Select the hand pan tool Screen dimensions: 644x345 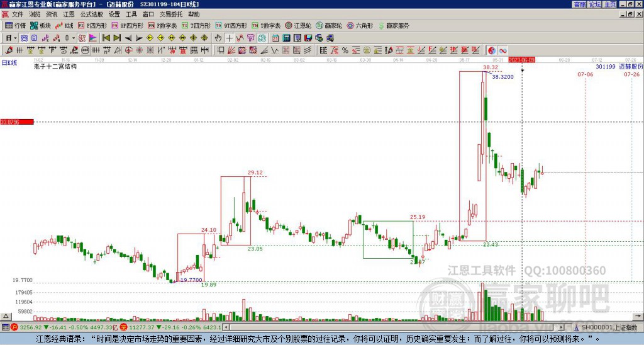[x=218, y=38]
